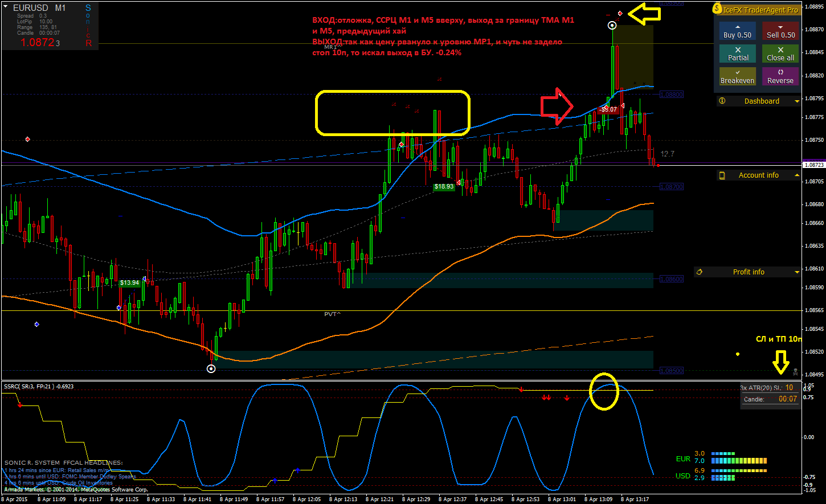Viewport: 826px width, 504px height.
Task: Click the USD currency strength label
Action: coord(683,476)
